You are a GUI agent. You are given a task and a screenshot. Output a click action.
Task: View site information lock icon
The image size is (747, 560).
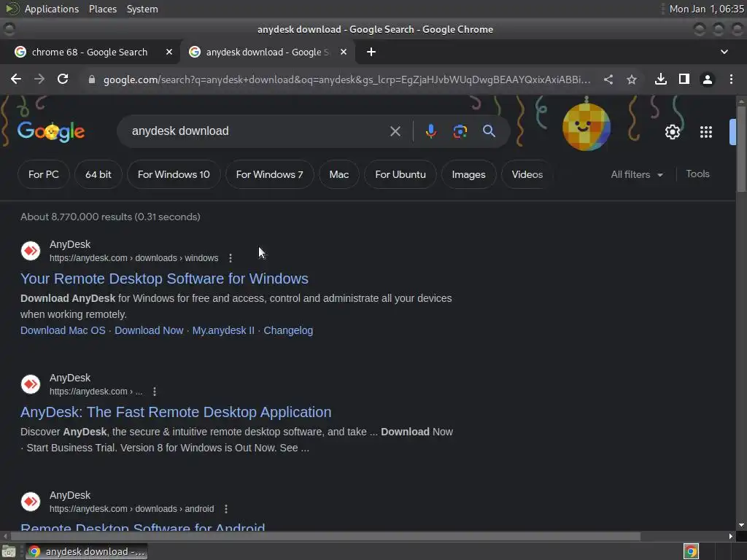pyautogui.click(x=92, y=79)
